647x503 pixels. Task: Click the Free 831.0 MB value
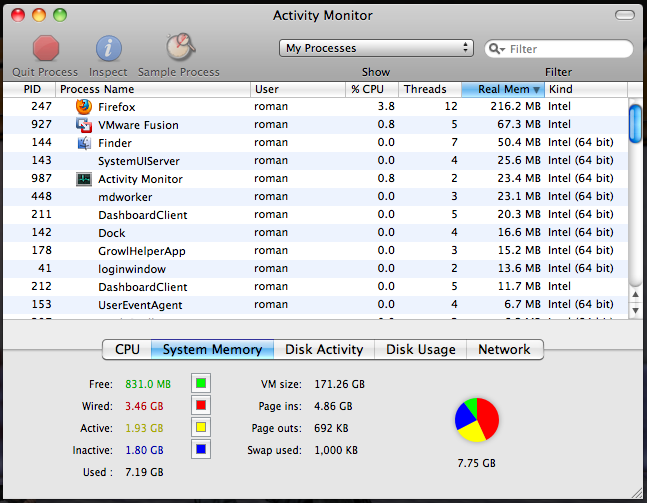coord(148,384)
